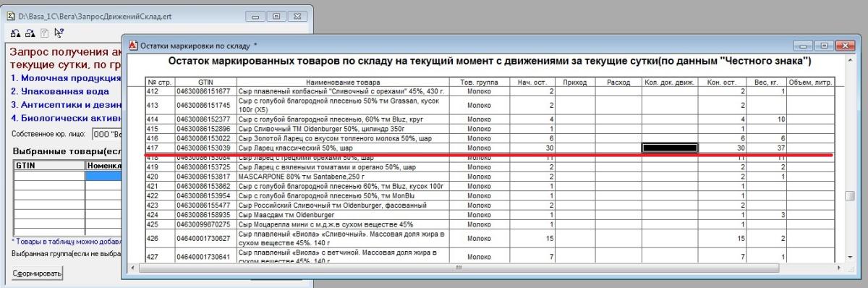Click the right arrow of the horizontal scrollbar
The height and width of the screenshot is (288, 868).
[x=838, y=268]
